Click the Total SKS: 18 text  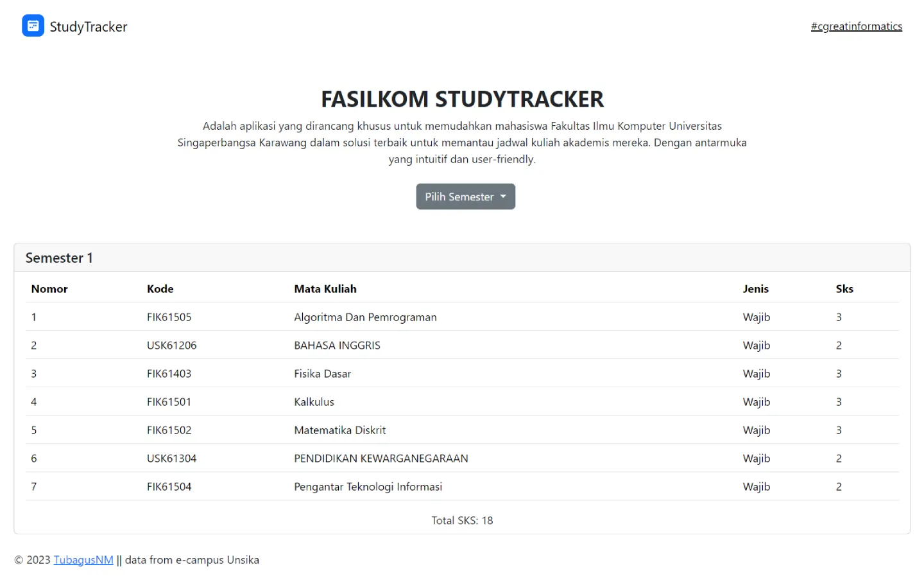(462, 521)
